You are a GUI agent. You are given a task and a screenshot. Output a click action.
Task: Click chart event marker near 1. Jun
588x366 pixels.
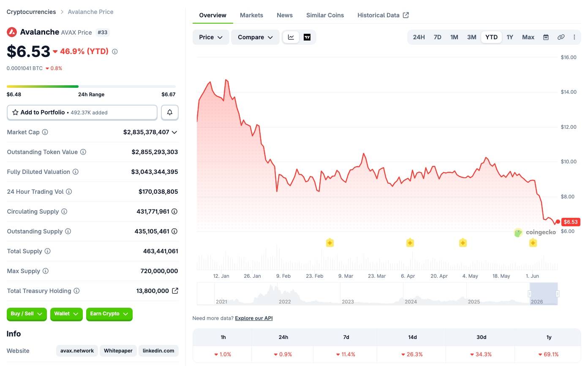pyautogui.click(x=533, y=243)
